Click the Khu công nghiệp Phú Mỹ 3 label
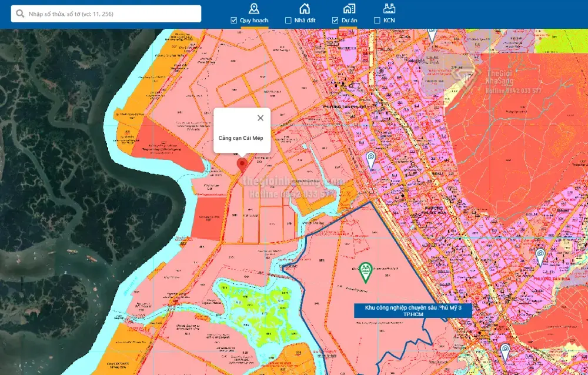This screenshot has height=375, width=588. point(413,311)
